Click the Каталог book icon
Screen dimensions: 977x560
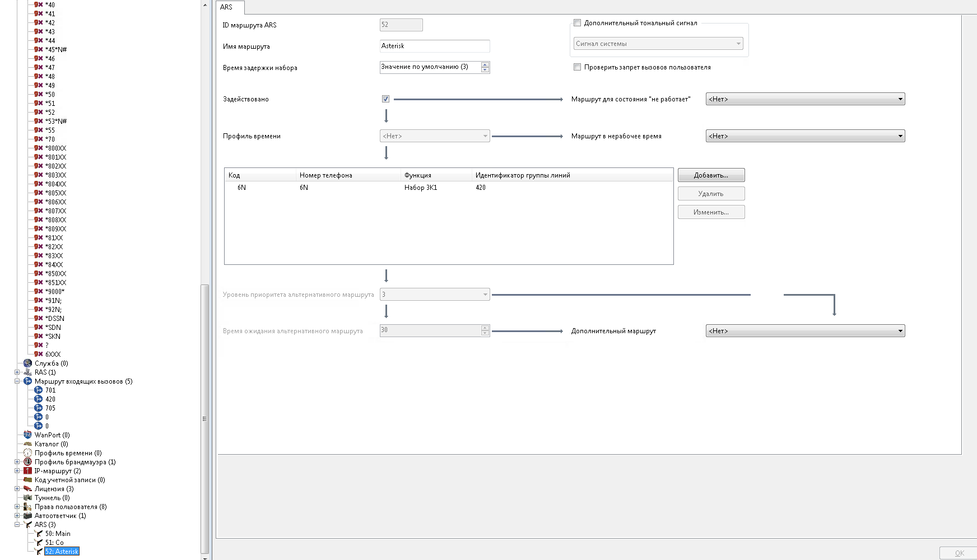point(27,444)
